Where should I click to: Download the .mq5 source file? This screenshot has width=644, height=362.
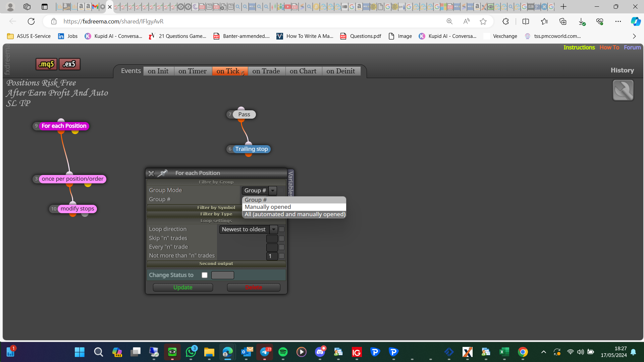(46, 64)
